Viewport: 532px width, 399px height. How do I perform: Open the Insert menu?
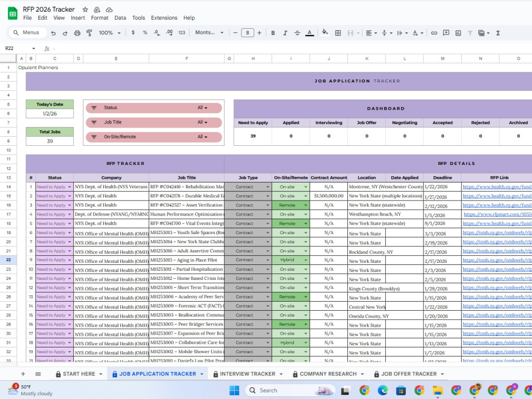point(78,18)
